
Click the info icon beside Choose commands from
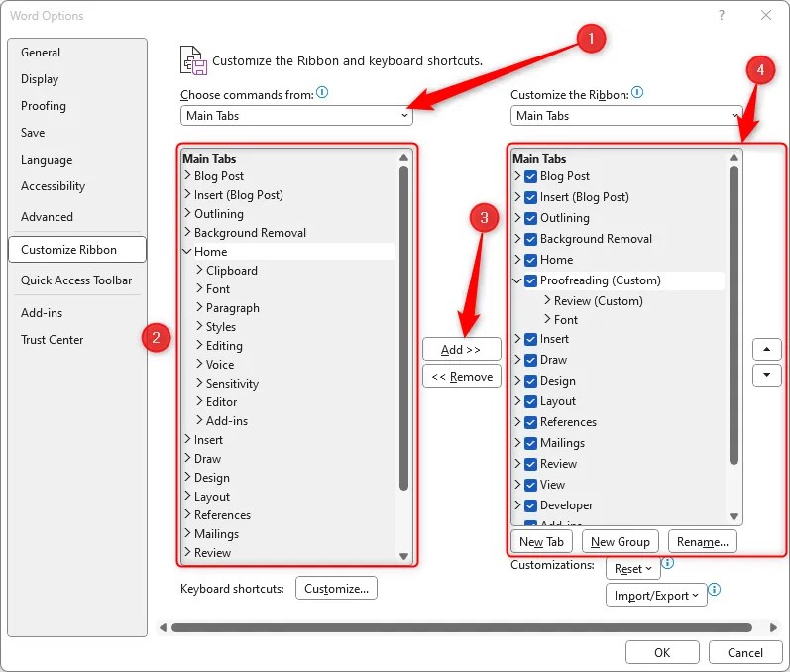click(322, 93)
